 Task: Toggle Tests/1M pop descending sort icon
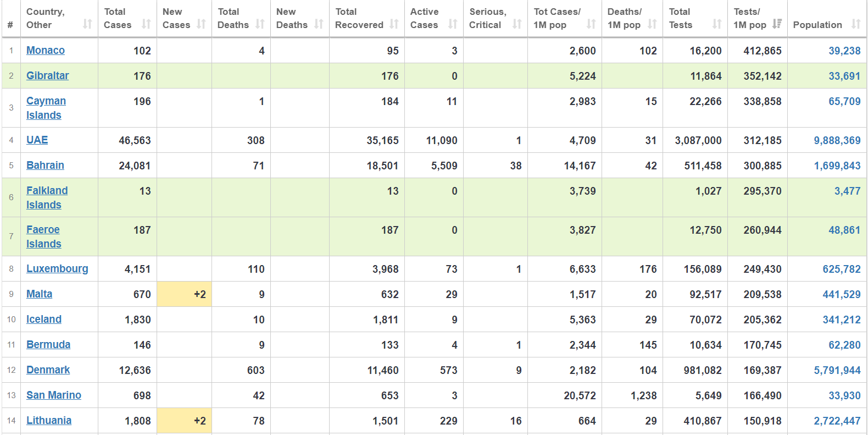pyautogui.click(x=777, y=24)
